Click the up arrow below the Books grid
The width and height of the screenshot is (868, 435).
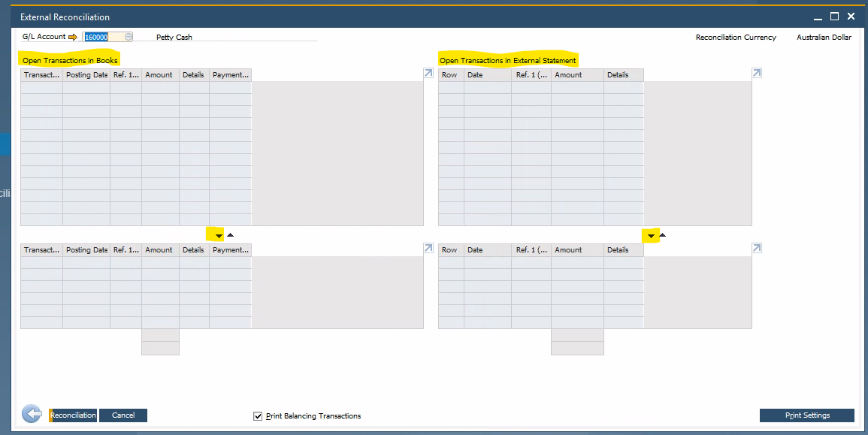[x=230, y=235]
